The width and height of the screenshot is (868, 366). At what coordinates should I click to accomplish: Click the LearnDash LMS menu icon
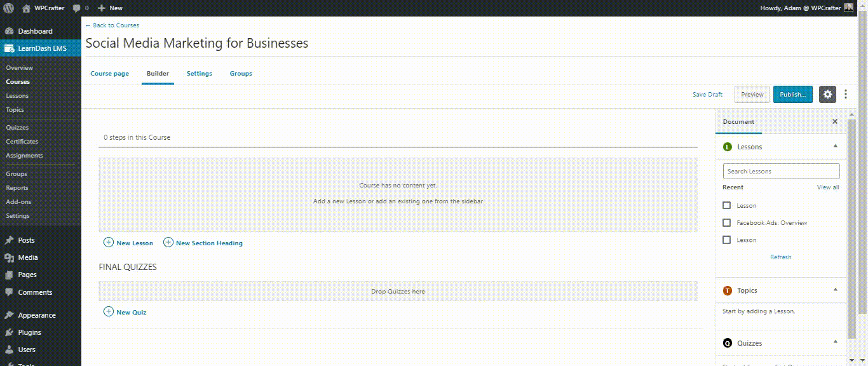coord(9,48)
